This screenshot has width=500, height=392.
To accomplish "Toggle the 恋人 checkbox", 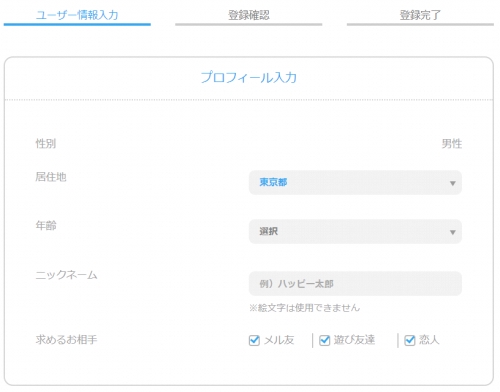I will pyautogui.click(x=410, y=340).
